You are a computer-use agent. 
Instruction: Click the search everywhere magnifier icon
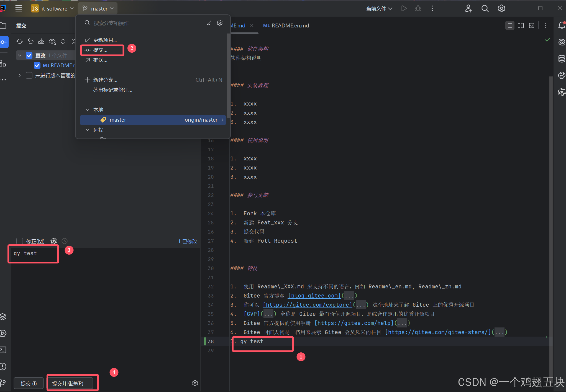pos(485,9)
